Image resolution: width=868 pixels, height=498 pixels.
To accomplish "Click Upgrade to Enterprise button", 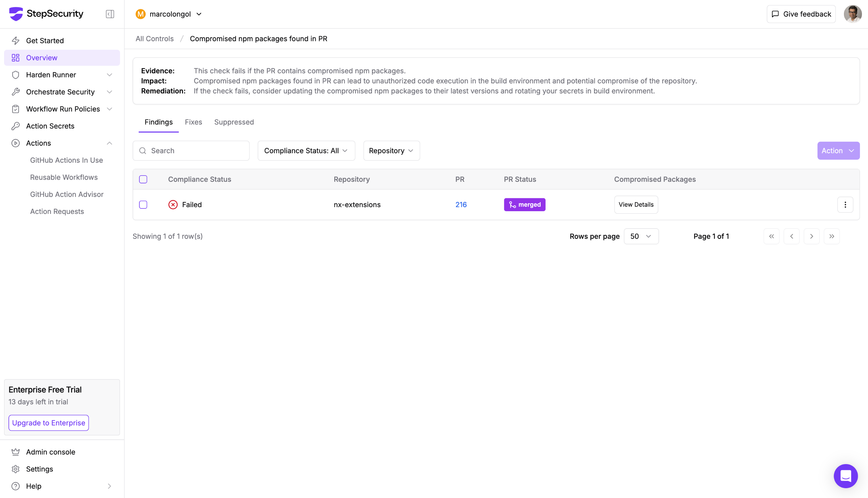I will point(48,423).
